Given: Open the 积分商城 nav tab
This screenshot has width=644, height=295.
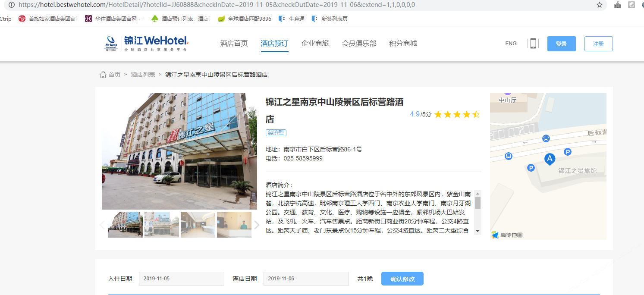Looking at the screenshot, I should click(x=403, y=44).
